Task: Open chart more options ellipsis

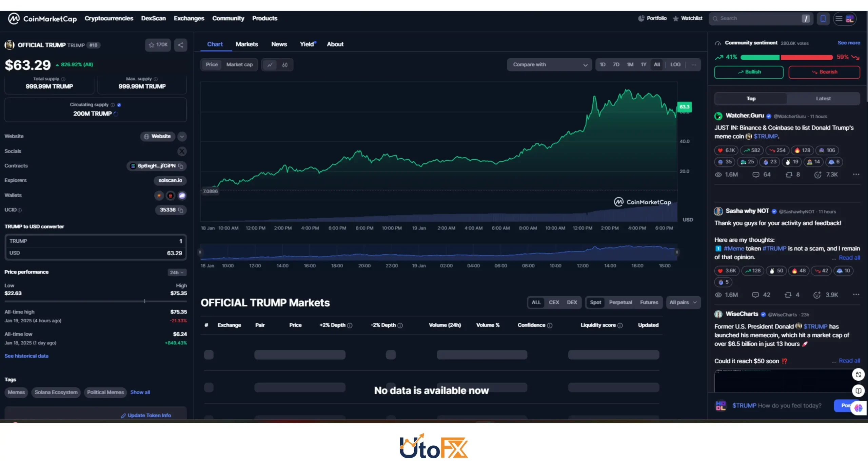Action: pyautogui.click(x=694, y=65)
